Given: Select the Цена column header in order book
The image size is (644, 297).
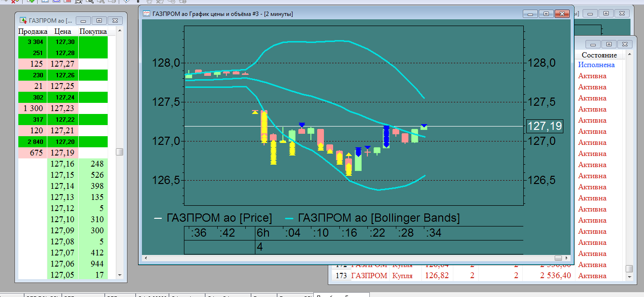Looking at the screenshot, I should pyautogui.click(x=63, y=31).
